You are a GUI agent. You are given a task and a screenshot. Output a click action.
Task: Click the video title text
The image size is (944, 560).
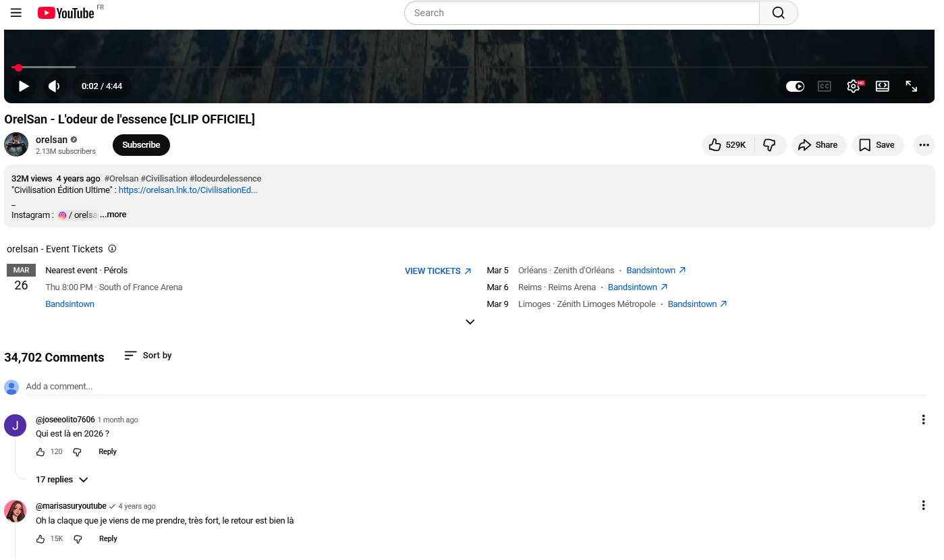[x=130, y=119]
